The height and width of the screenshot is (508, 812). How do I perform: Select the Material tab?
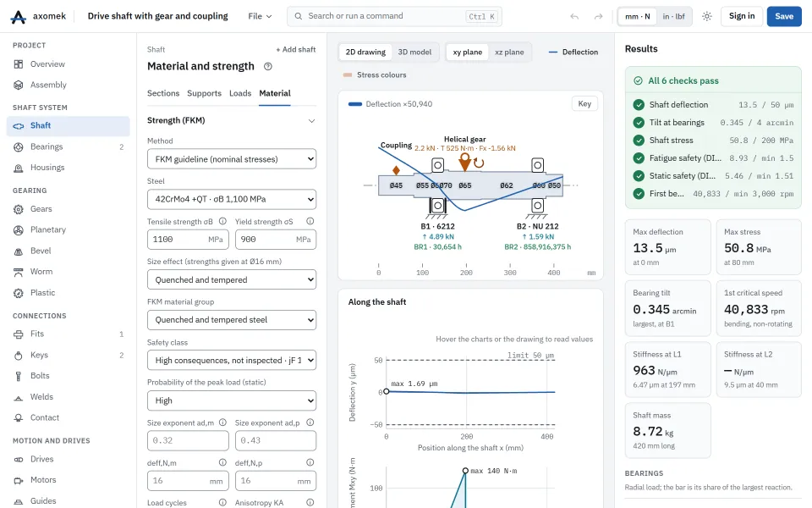pyautogui.click(x=275, y=93)
